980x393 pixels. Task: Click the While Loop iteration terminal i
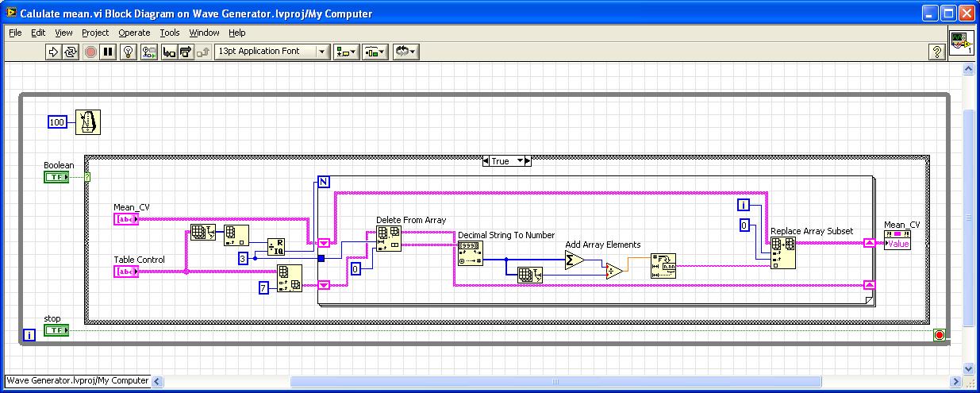tap(29, 334)
